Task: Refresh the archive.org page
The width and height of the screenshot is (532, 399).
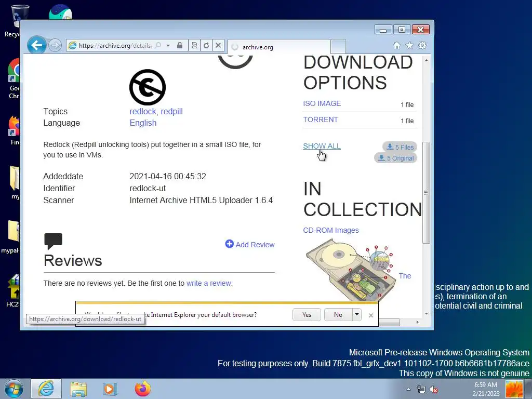Action: pos(206,45)
